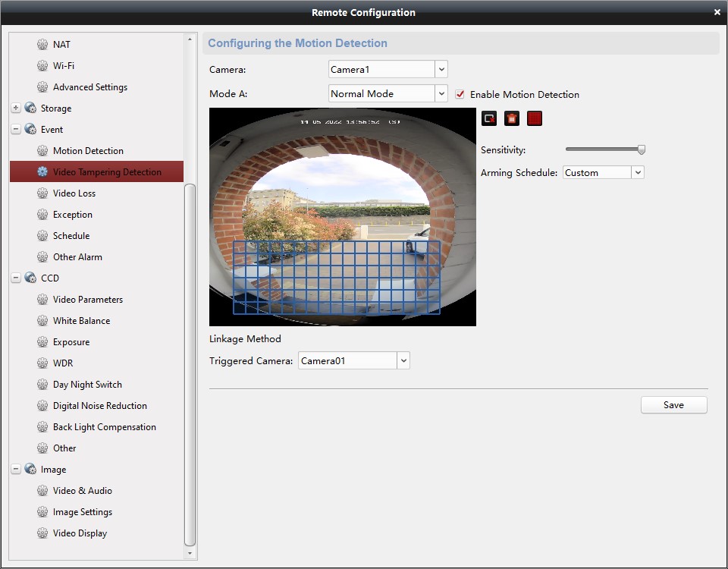Open the Camera1 dropdown

coord(441,69)
